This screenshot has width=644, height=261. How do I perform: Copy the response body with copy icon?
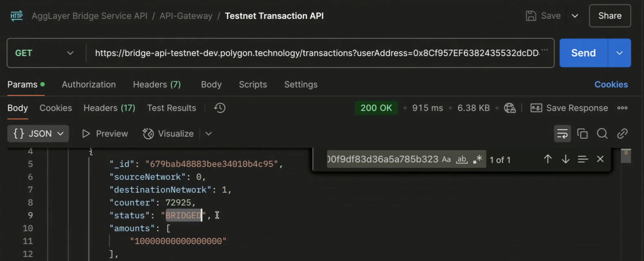click(x=582, y=134)
